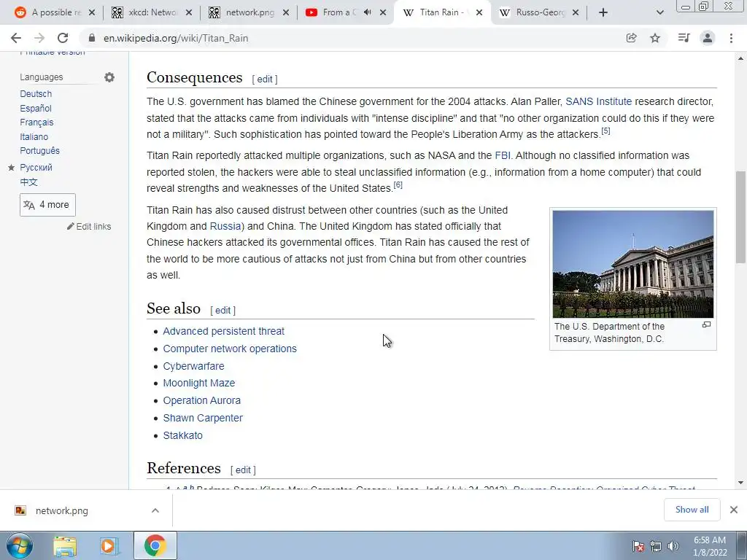Image resolution: width=747 pixels, height=560 pixels.
Task: Close the YouTube tab
Action: pyautogui.click(x=383, y=12)
